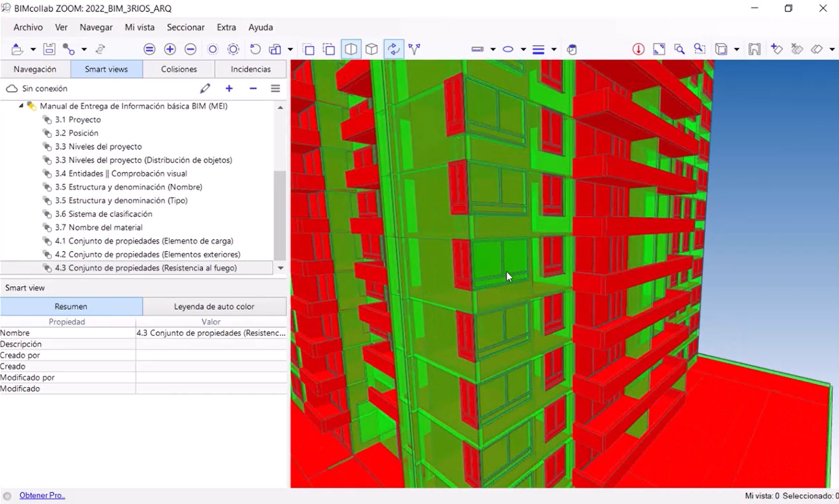Click the undo rotate-back arrow icon
This screenshot has width=839, height=504.
[x=255, y=49]
